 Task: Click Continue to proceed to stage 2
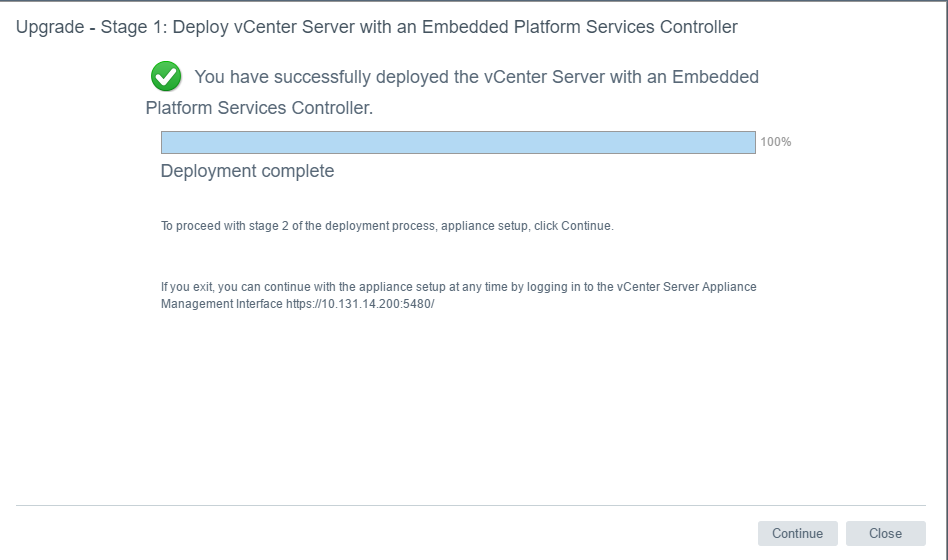(797, 533)
